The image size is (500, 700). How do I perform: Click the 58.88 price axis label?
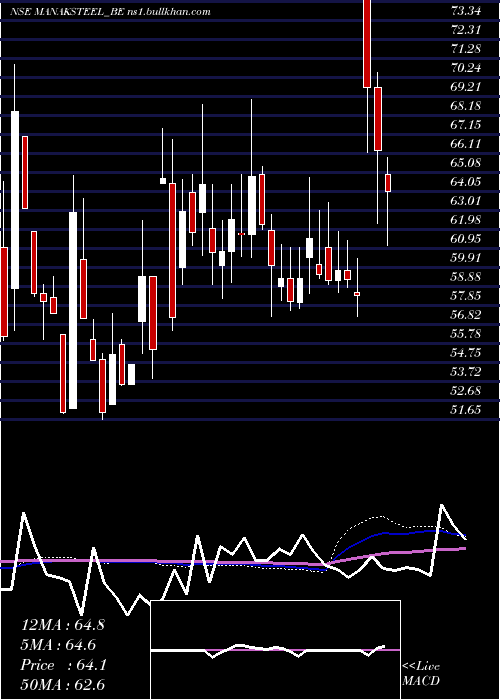pos(466,276)
